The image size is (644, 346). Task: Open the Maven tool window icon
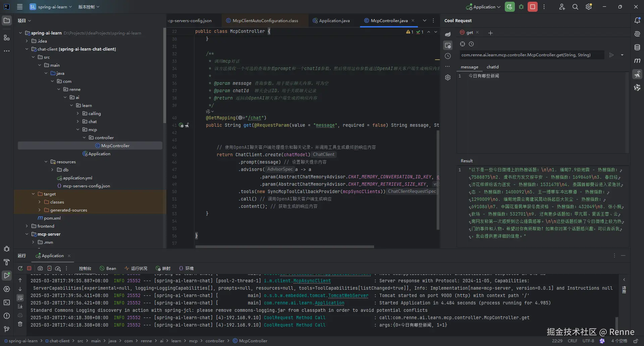coord(637,61)
